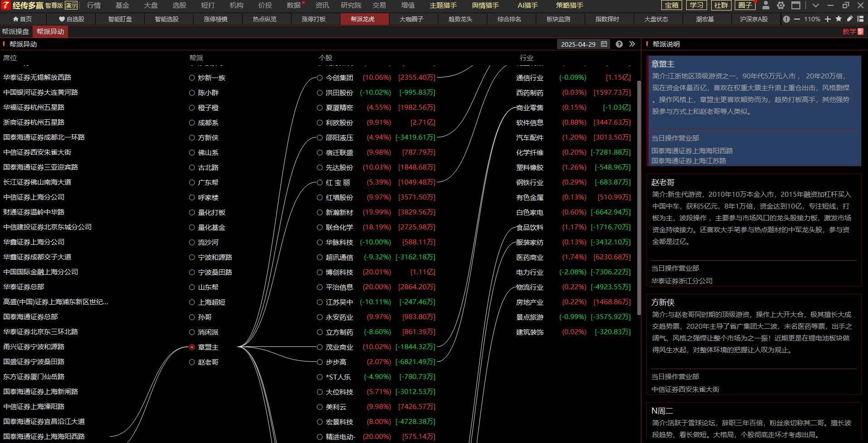Click the 演示 demo label
This screenshot has width=868, height=443.
71,5
